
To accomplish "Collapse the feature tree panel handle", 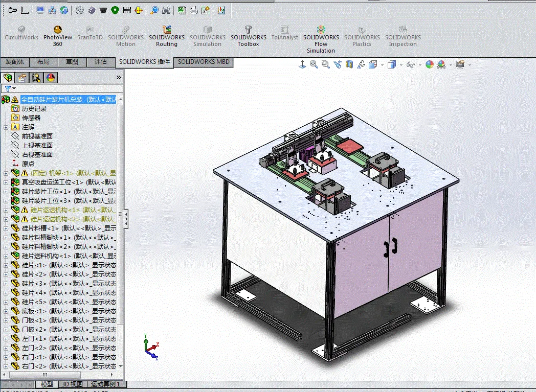I will coord(126,219).
